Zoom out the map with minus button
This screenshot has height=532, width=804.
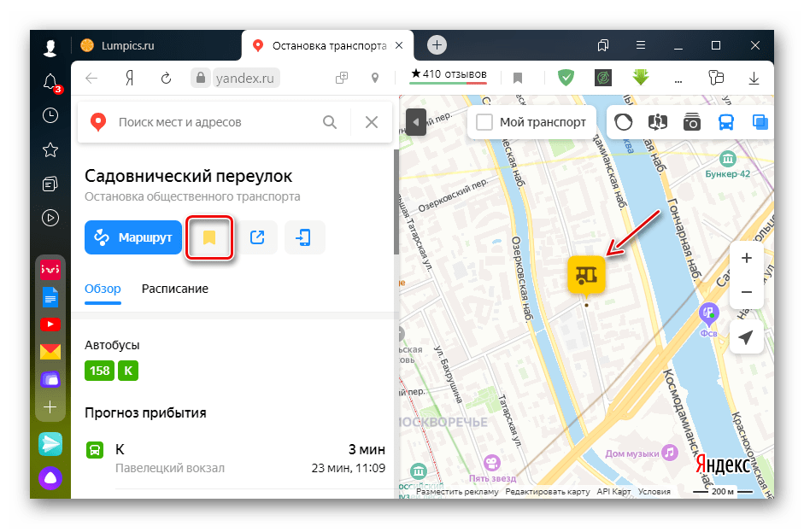(746, 292)
